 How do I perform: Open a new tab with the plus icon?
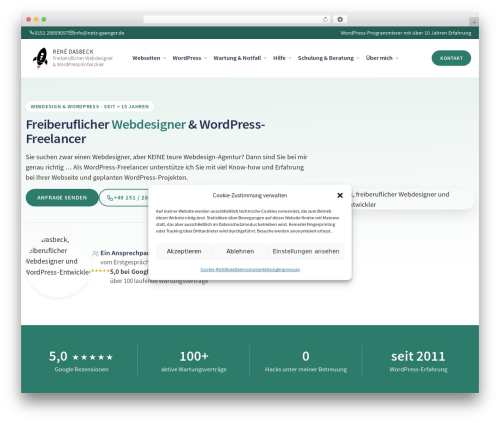474,22
